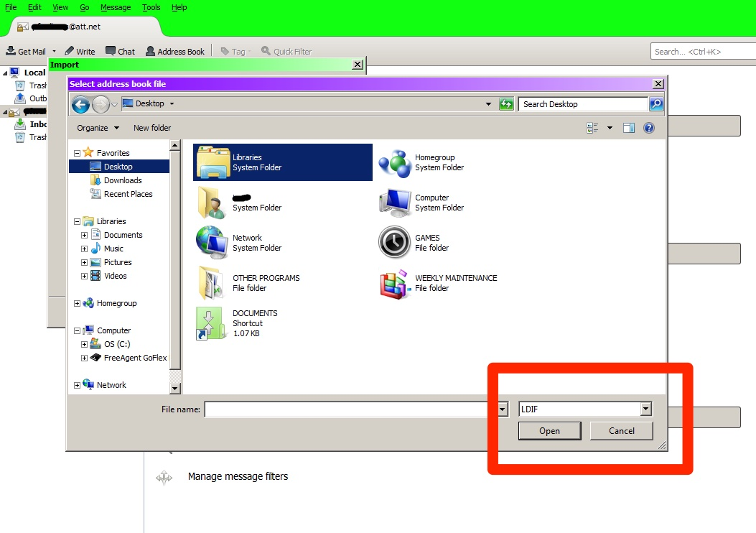Open the recent pages dropdown beside Forward

pyautogui.click(x=114, y=104)
